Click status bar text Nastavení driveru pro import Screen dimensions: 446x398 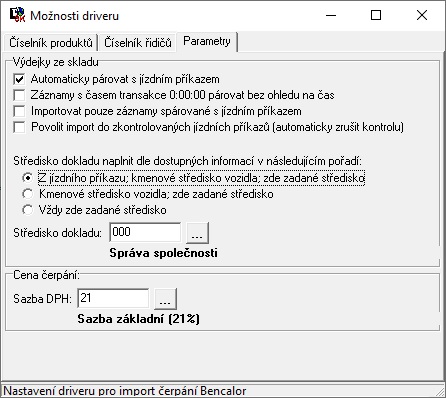(x=125, y=391)
